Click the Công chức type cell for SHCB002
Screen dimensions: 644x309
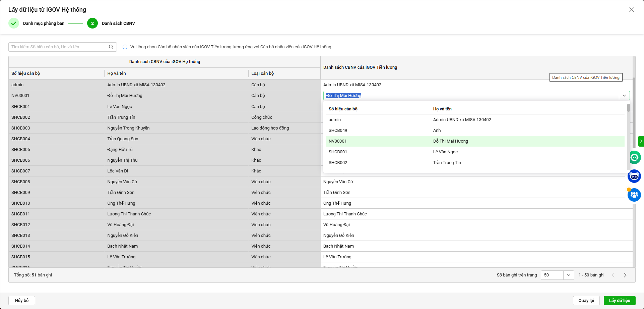click(284, 117)
